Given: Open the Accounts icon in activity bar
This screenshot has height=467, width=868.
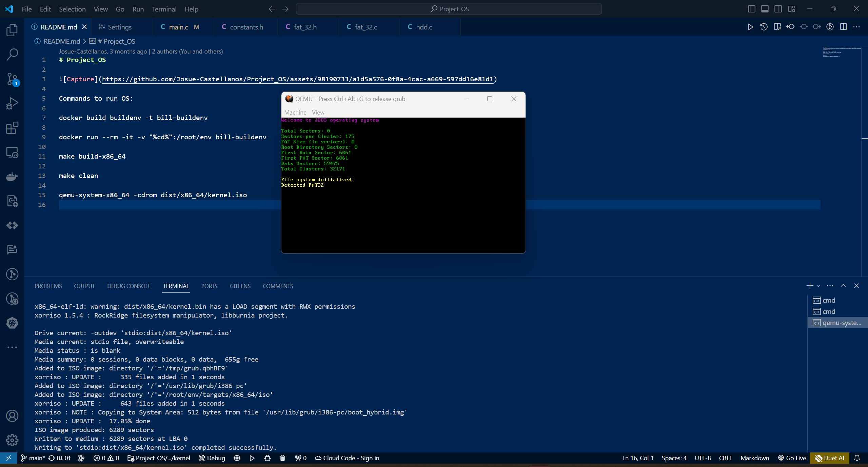Looking at the screenshot, I should click(12, 416).
